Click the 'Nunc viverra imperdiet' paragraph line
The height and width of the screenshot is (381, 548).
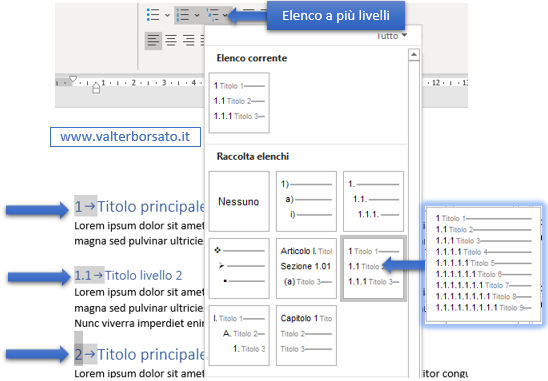[139, 323]
